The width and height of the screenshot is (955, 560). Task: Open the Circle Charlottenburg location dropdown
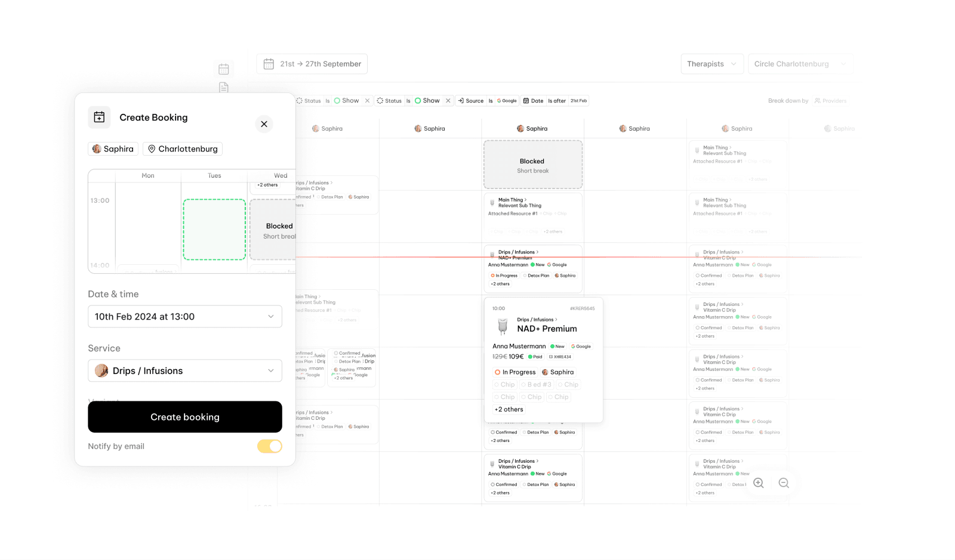(800, 64)
